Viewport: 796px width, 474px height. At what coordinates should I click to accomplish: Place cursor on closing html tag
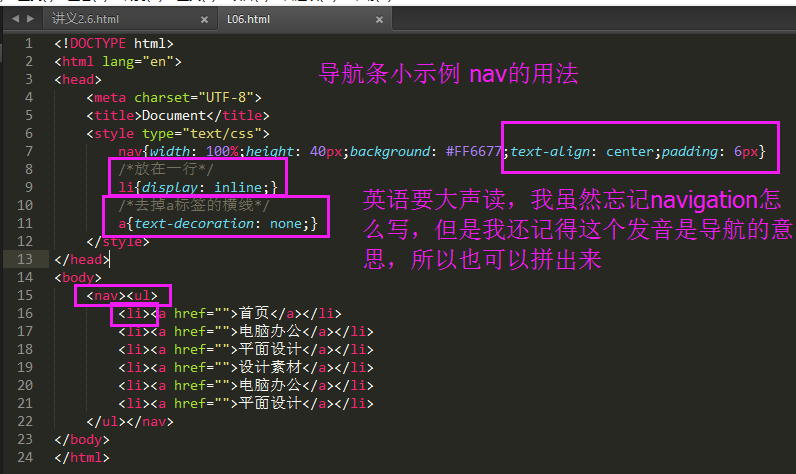click(x=82, y=457)
